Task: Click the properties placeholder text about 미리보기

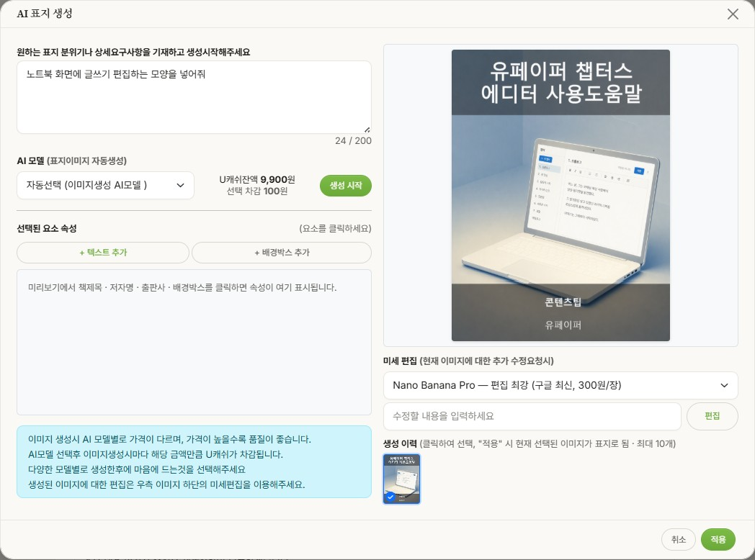Action: (x=182, y=288)
